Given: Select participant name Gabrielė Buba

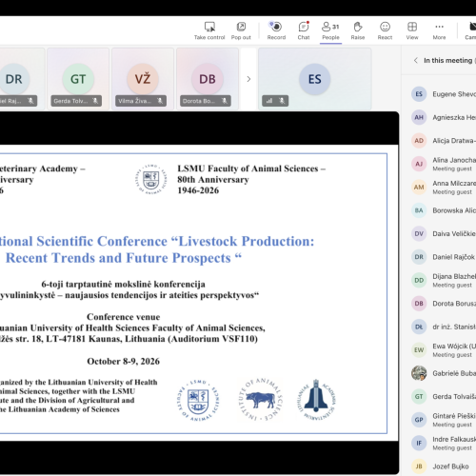Looking at the screenshot, I should (454, 373).
